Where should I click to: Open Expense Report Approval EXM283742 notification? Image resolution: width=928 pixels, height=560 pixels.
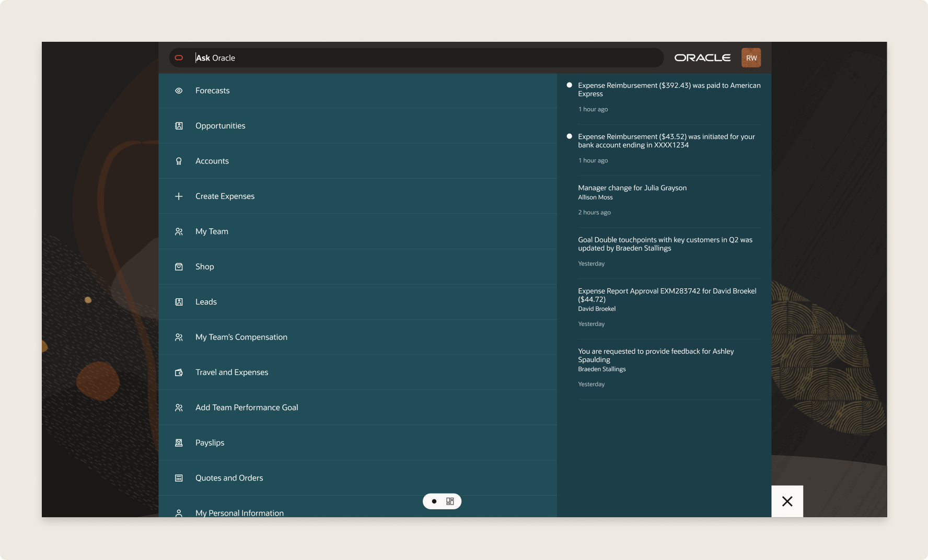[667, 295]
